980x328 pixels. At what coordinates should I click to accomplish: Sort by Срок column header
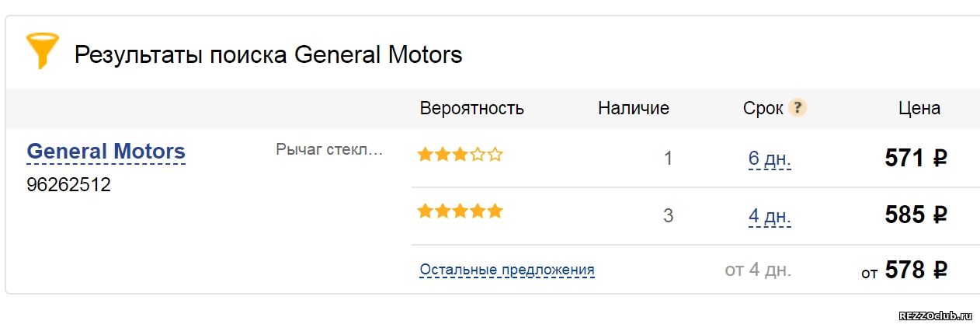click(763, 108)
